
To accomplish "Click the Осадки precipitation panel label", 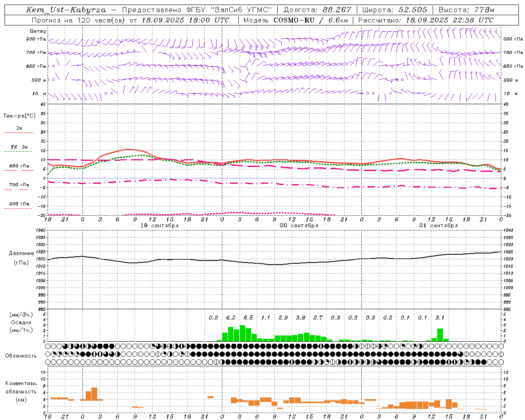I will coord(21,322).
